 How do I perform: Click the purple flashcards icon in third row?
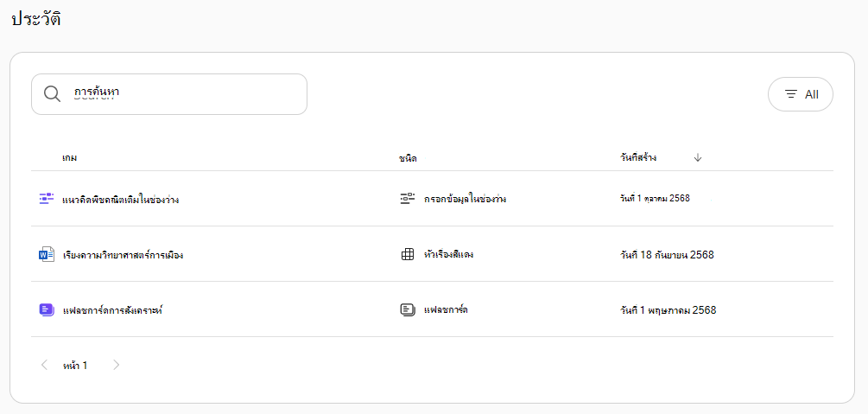pos(47,309)
